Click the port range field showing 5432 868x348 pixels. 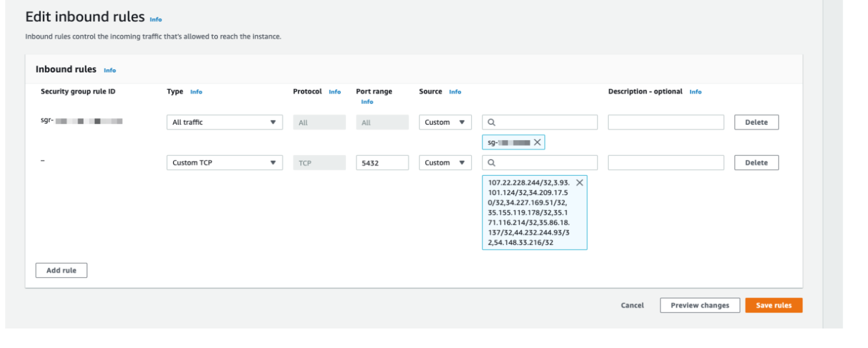382,162
